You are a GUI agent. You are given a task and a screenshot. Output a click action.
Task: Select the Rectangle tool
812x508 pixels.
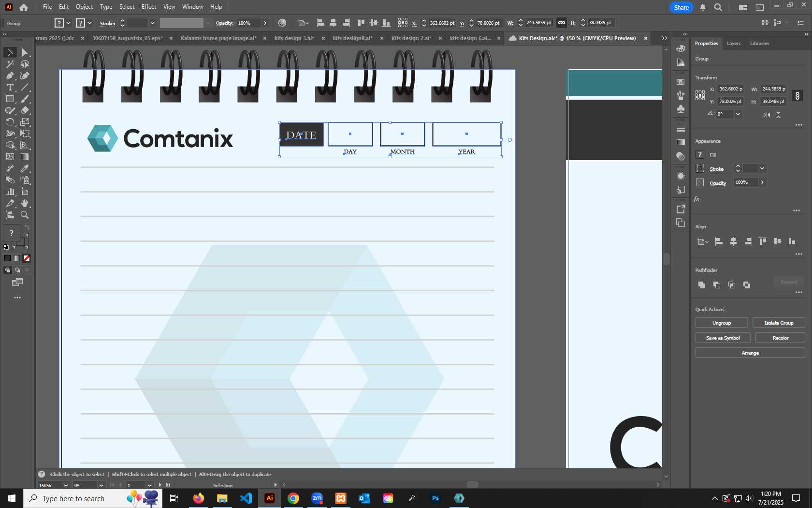[x=10, y=99]
